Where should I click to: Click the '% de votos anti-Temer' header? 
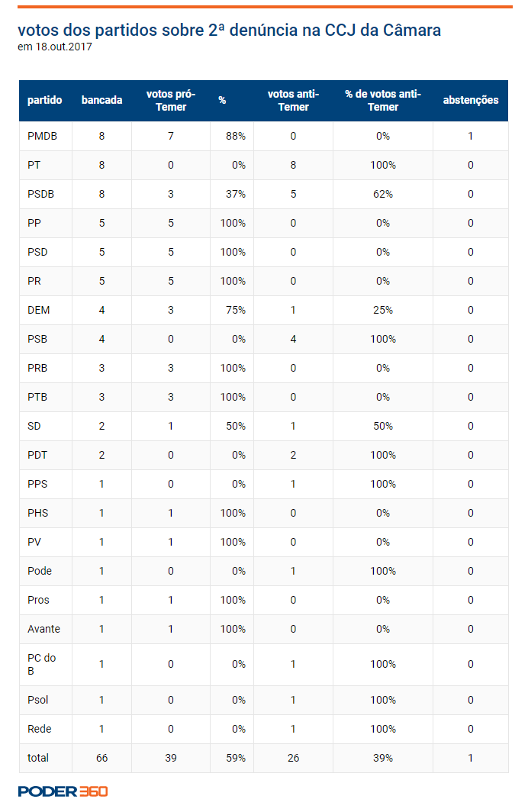tap(383, 101)
